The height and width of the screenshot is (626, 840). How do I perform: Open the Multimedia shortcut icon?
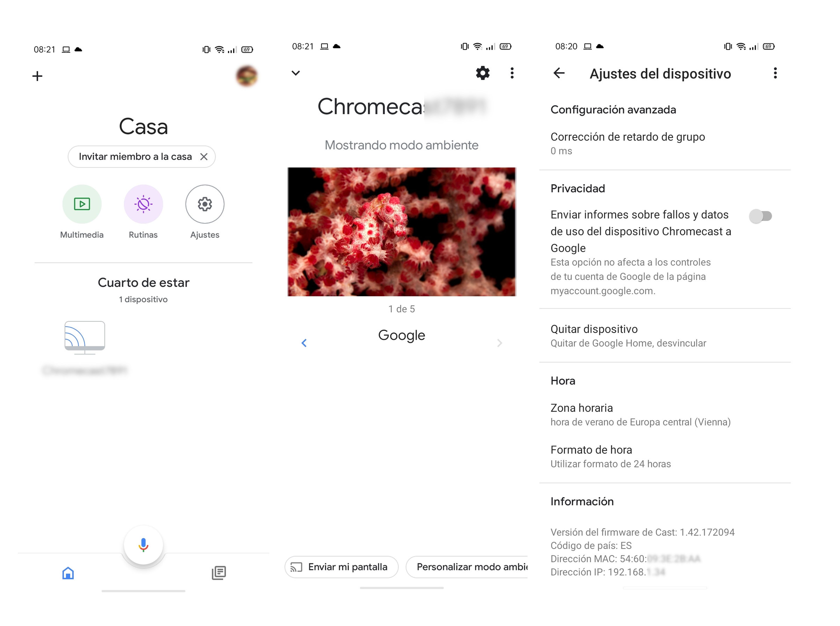coord(82,204)
